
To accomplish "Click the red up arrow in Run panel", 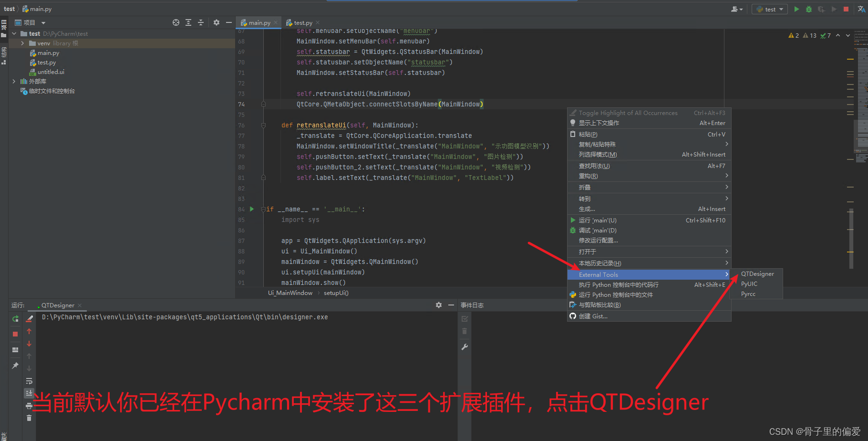I will [29, 331].
